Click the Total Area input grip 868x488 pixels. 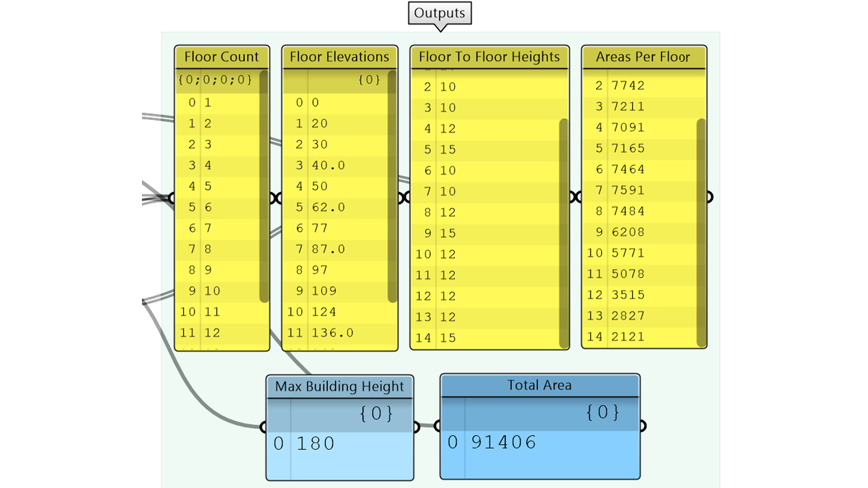click(438, 426)
